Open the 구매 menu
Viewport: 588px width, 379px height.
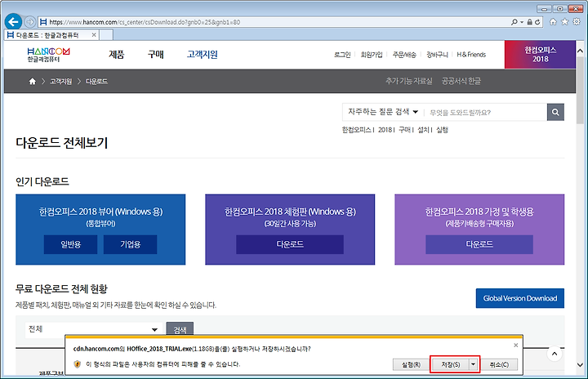tap(156, 55)
